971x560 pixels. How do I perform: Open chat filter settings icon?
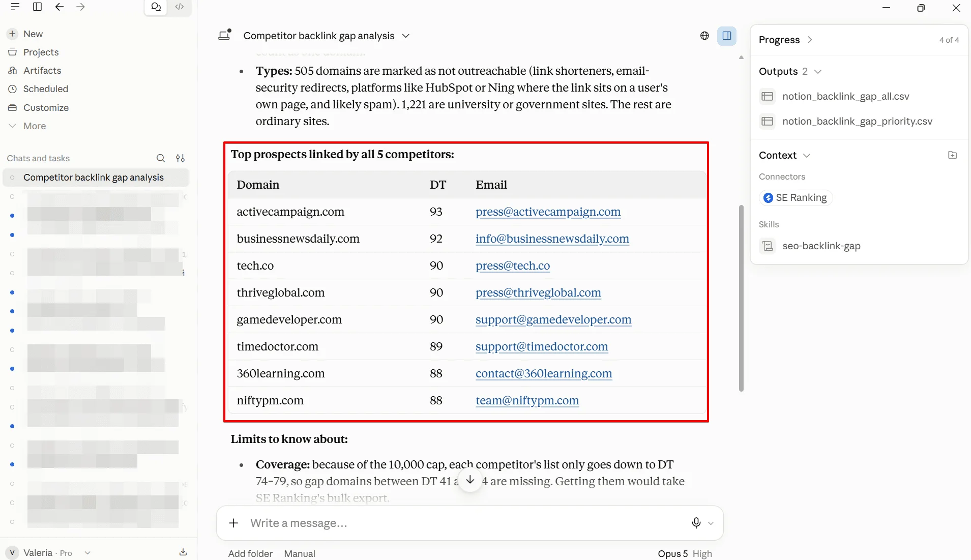tap(180, 158)
